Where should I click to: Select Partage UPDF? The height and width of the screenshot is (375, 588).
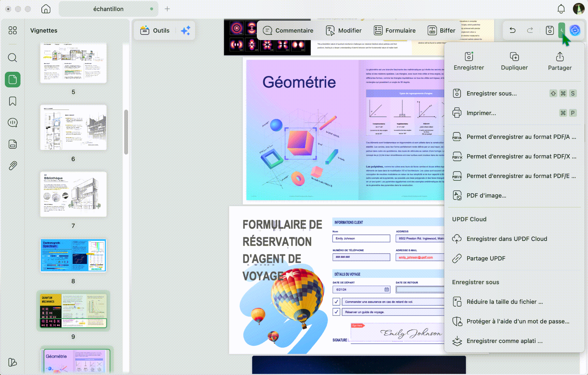tap(514, 259)
